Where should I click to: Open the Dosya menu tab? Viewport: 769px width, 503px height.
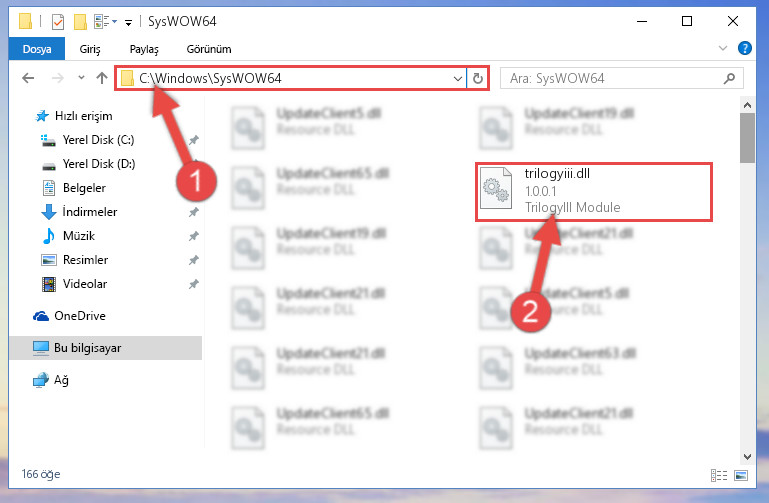point(37,49)
